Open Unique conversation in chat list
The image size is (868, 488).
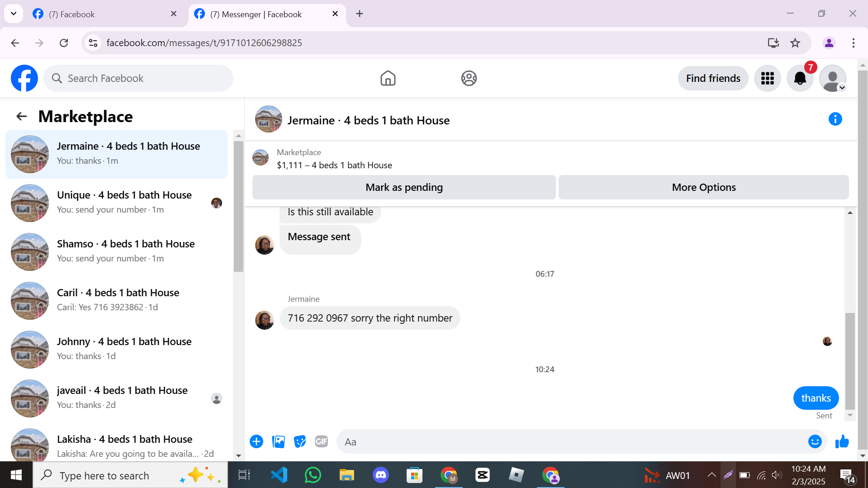pyautogui.click(x=116, y=203)
